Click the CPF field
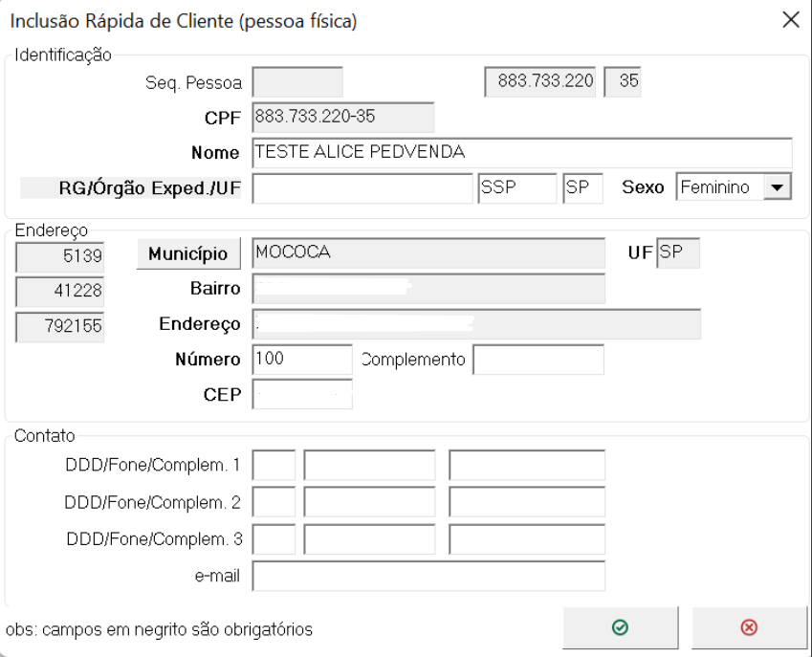812x657 pixels. tap(342, 118)
